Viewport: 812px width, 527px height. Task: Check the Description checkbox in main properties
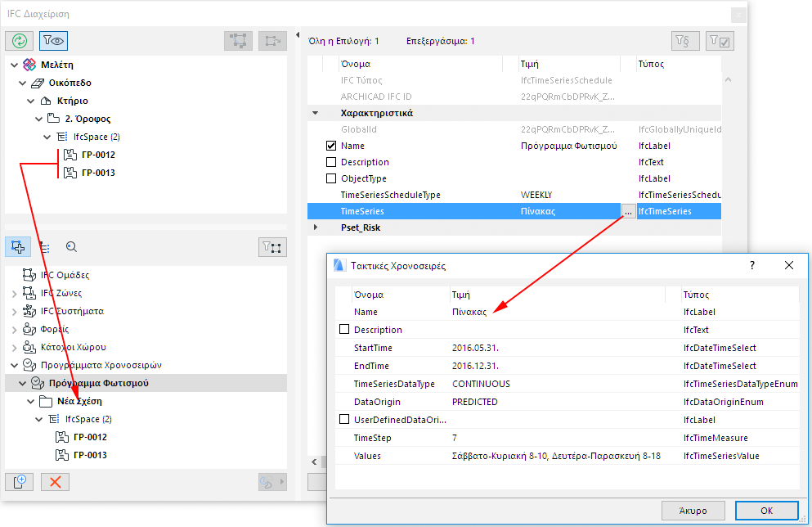(331, 162)
